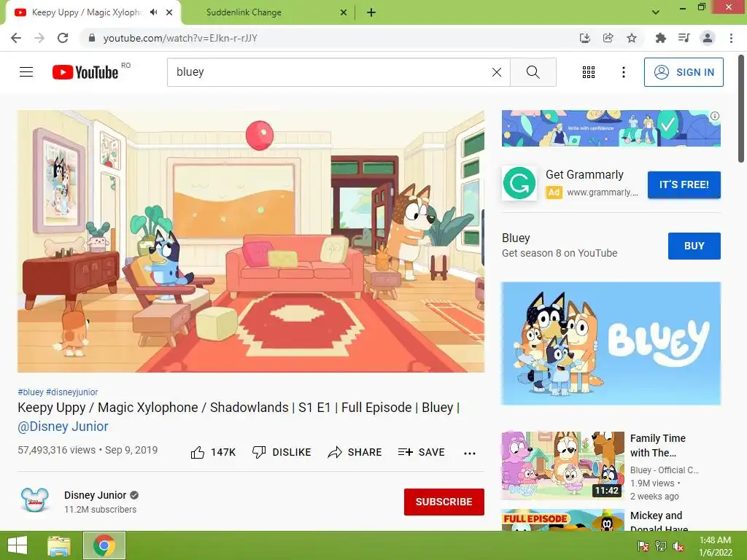Screen dimensions: 747x560
Task: Open the Windows Start button
Action: (x=18, y=545)
